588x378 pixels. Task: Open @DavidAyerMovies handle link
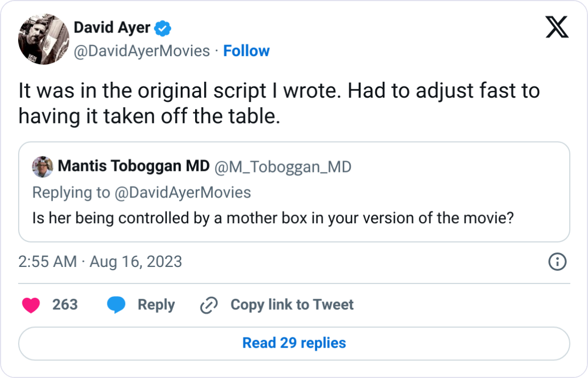coord(140,51)
